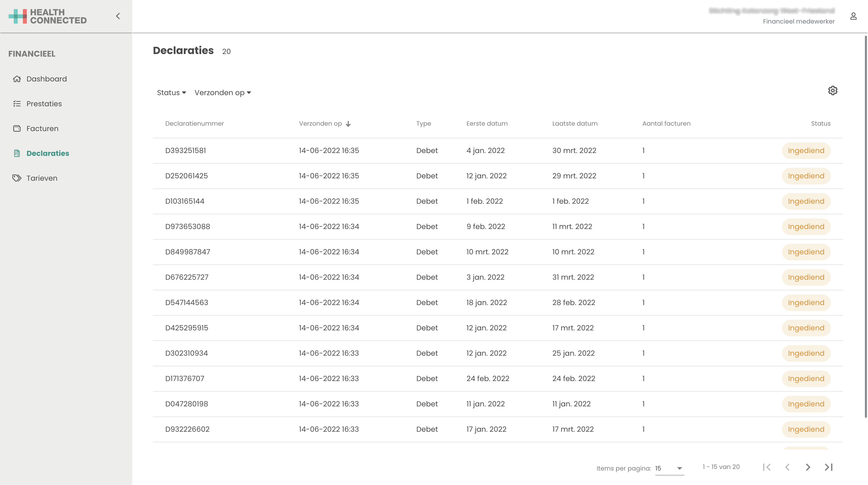Collapse the sidebar with the chevron arrow
Image resolution: width=868 pixels, height=485 pixels.
click(118, 16)
